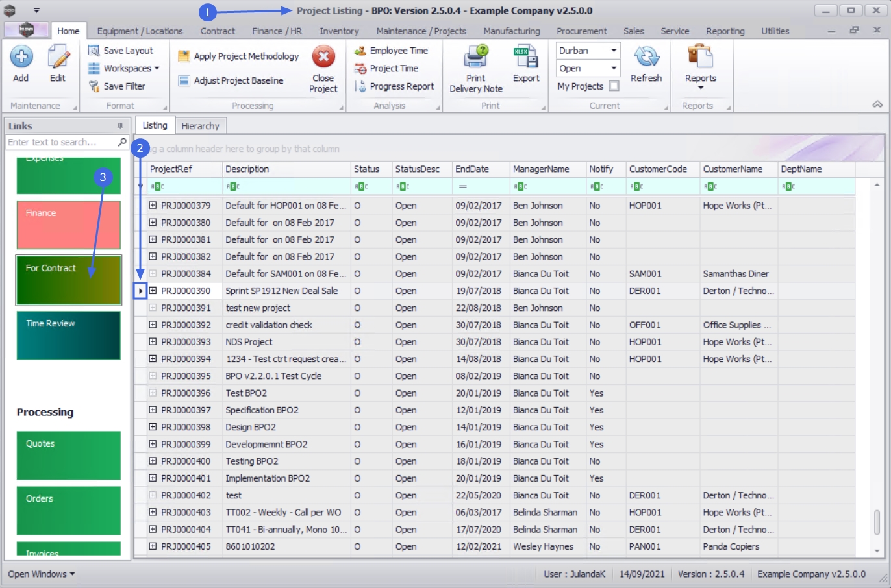Export the listing to Excel

[525, 58]
